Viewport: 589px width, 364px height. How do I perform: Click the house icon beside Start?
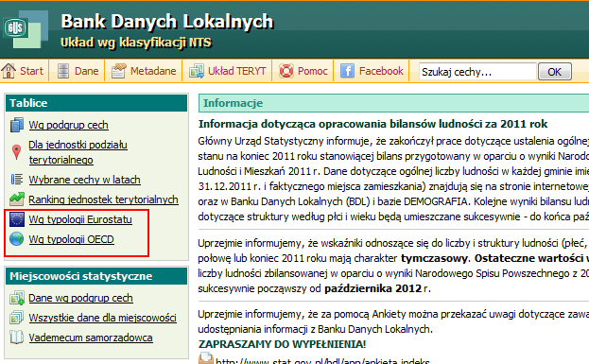point(9,71)
